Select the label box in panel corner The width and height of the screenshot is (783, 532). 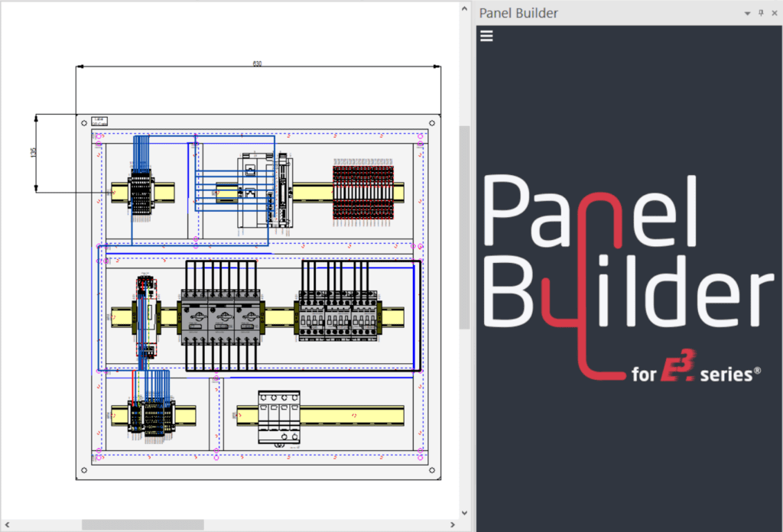tap(99, 121)
